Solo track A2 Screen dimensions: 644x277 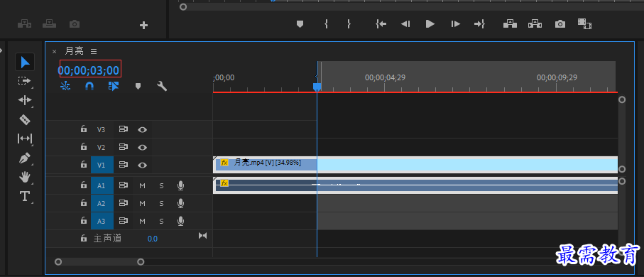(161, 203)
